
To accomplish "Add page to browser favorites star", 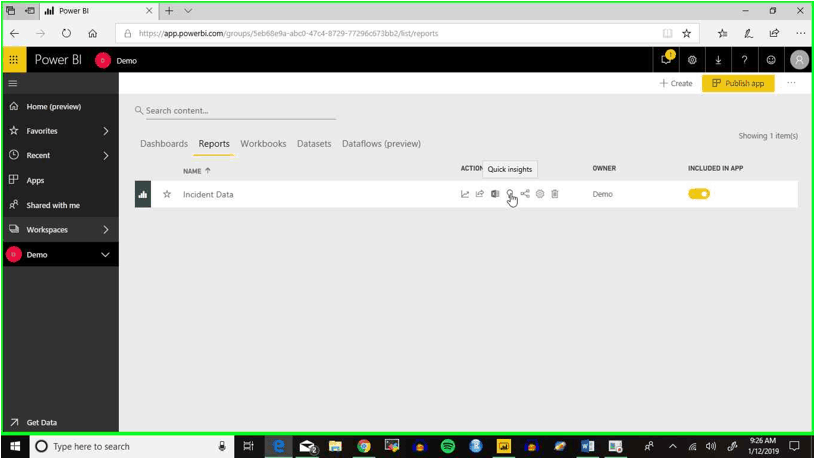I will 686,33.
